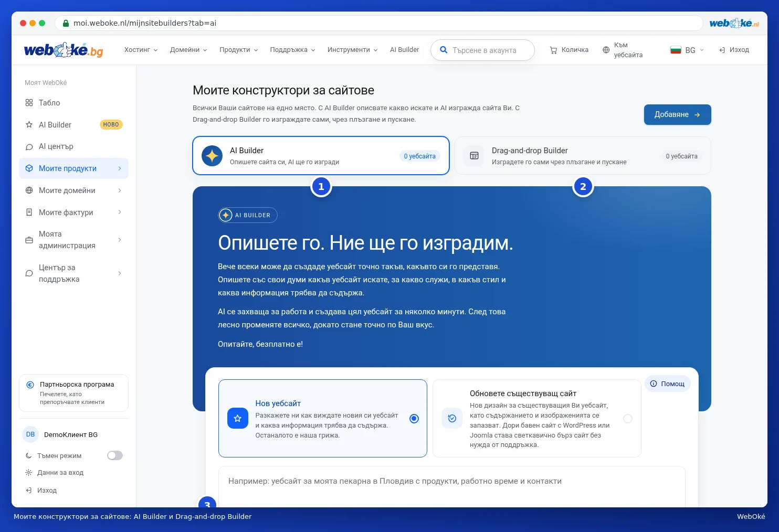Click the globe icon for Моите домейни
The width and height of the screenshot is (779, 532).
[x=29, y=190]
